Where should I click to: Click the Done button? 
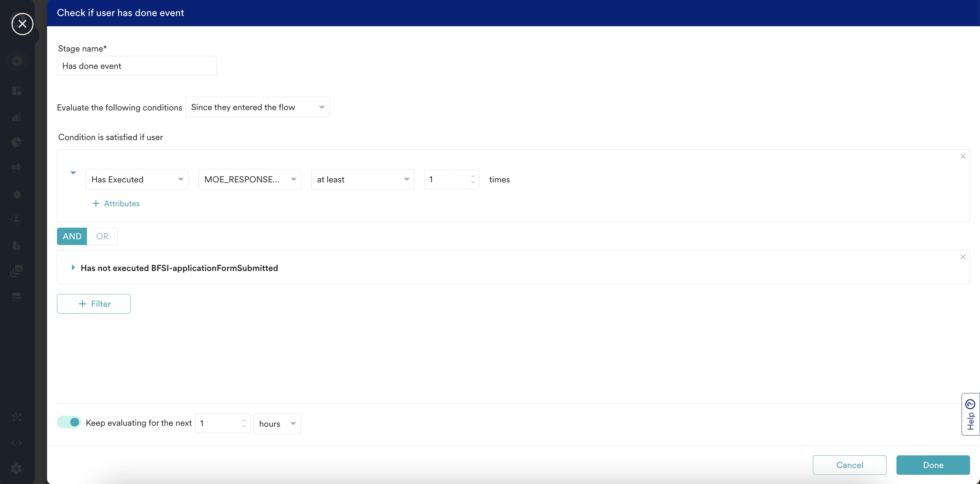click(933, 465)
